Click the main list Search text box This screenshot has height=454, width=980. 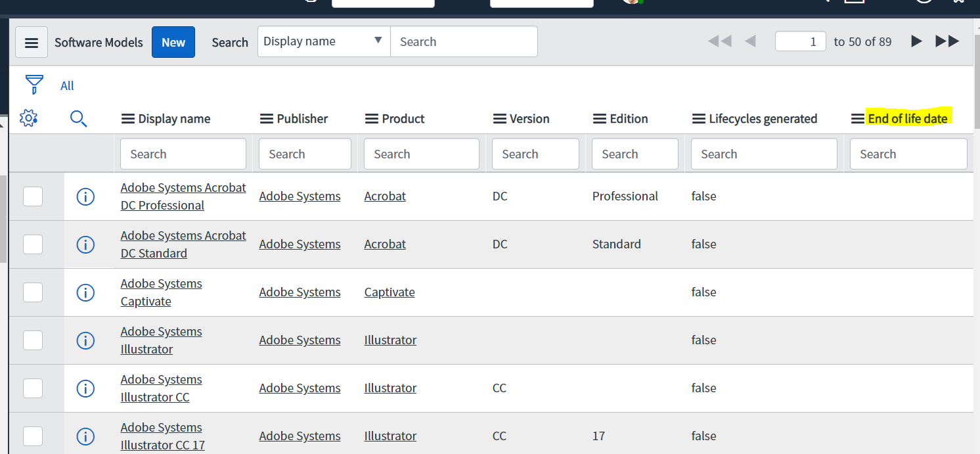(x=464, y=41)
